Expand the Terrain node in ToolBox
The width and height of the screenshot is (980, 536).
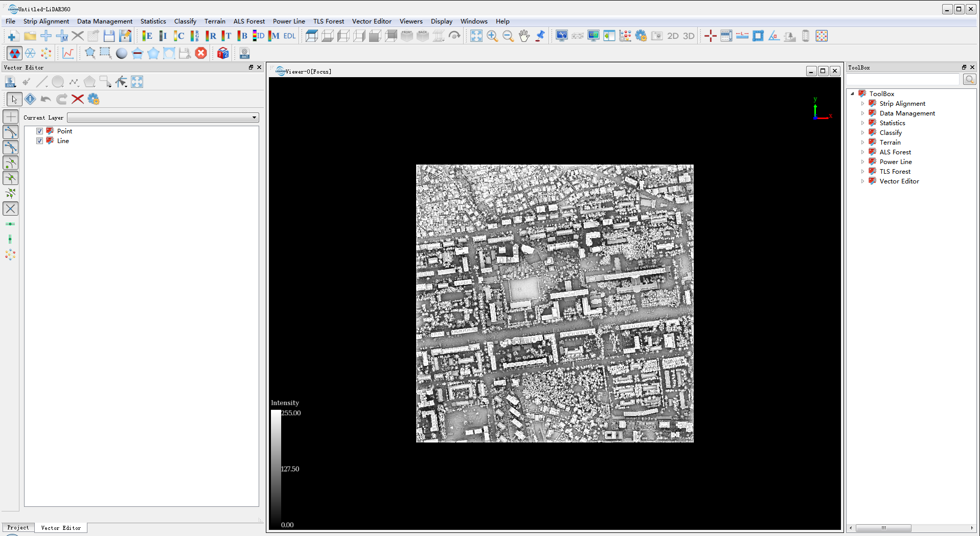(862, 142)
